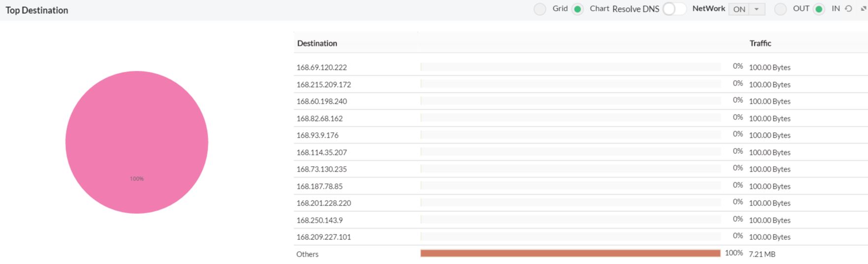Select the 168.60.198.240 row
This screenshot has height=264, width=868.
click(x=321, y=101)
